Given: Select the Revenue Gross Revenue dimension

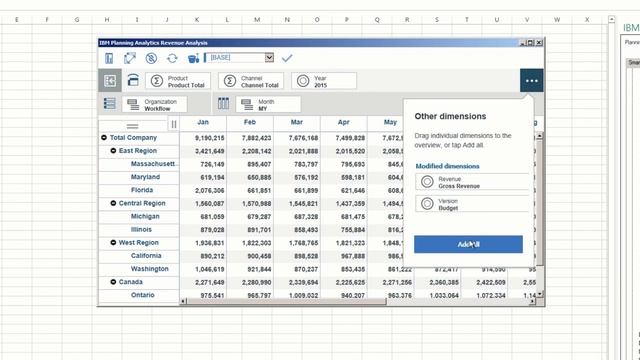Looking at the screenshot, I should click(x=472, y=182).
